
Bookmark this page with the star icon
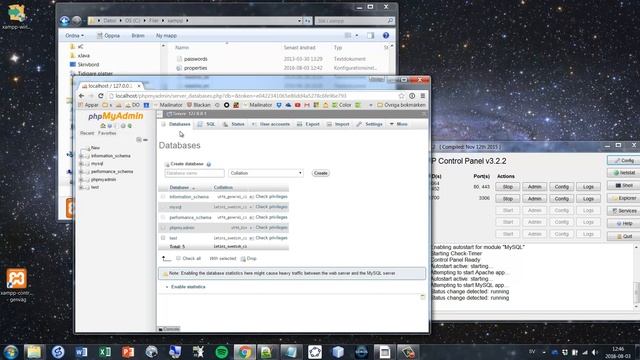pyautogui.click(x=401, y=96)
